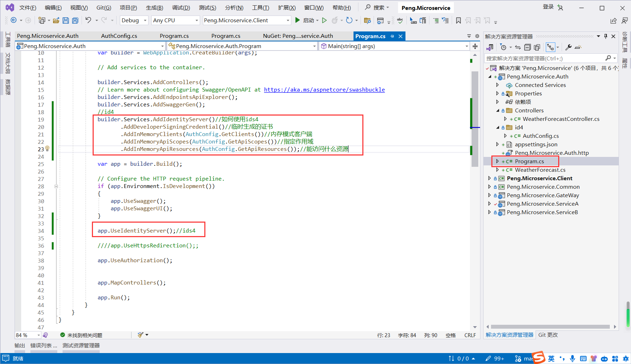Switch to the AuthConfig.cs tab

(119, 36)
